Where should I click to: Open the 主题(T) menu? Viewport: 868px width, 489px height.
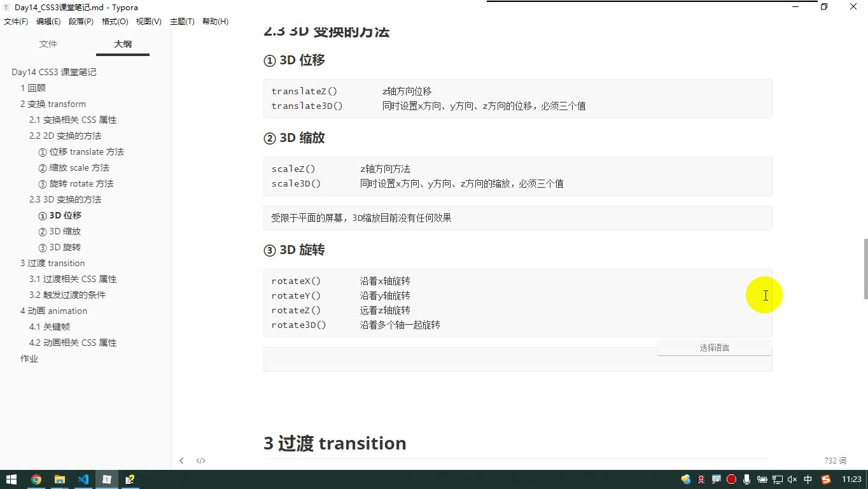pyautogui.click(x=182, y=22)
